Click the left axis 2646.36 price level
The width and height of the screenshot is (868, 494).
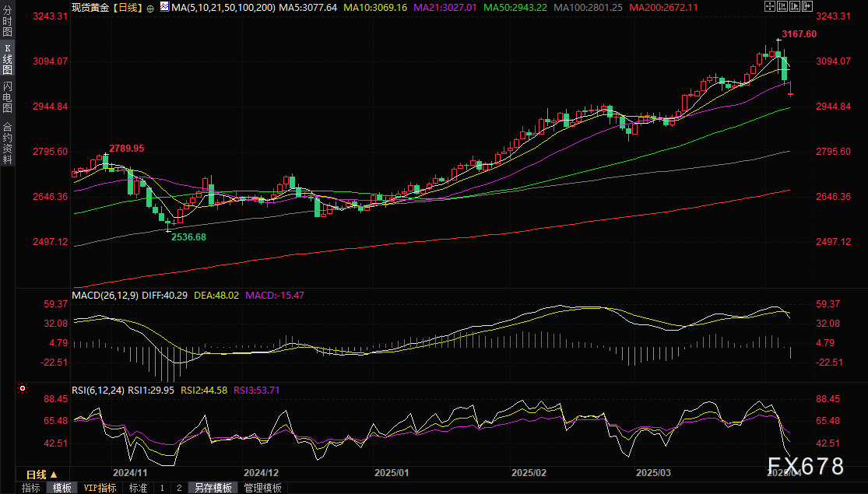[51, 196]
